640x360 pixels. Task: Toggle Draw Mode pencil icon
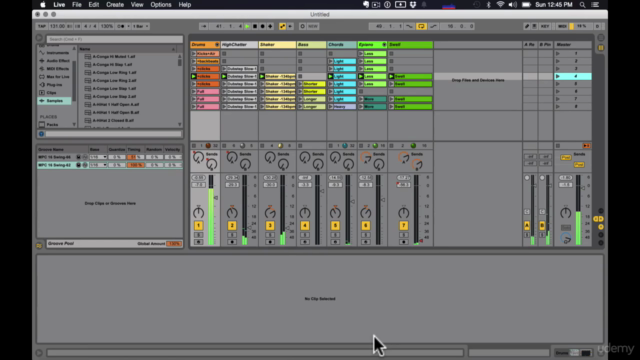527,26
